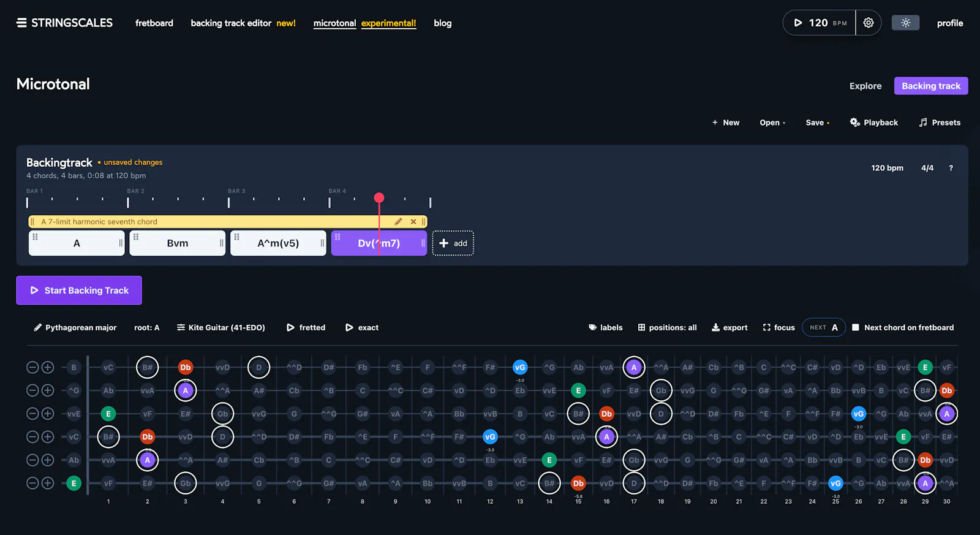
Task: Open the blog page
Action: [x=443, y=23]
